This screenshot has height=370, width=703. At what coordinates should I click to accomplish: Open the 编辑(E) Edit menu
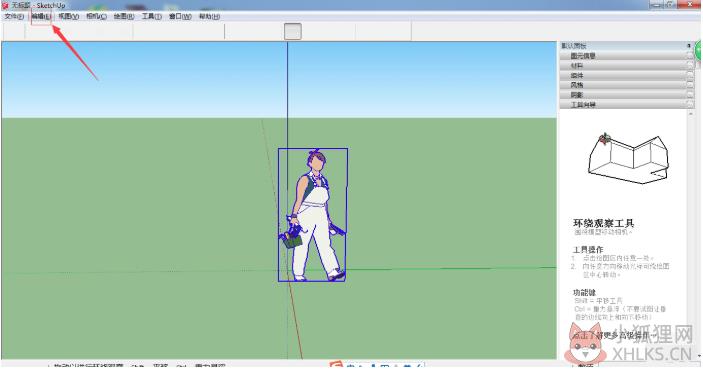[x=41, y=17]
